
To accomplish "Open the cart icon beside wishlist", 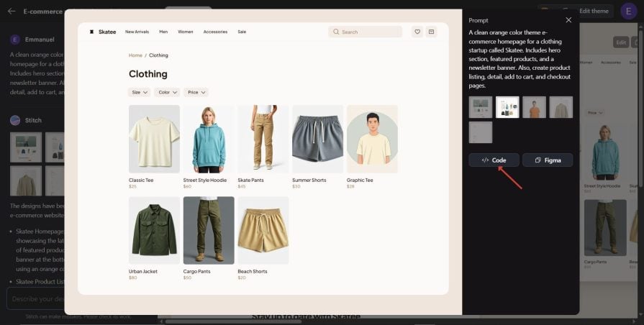I will pyautogui.click(x=431, y=32).
